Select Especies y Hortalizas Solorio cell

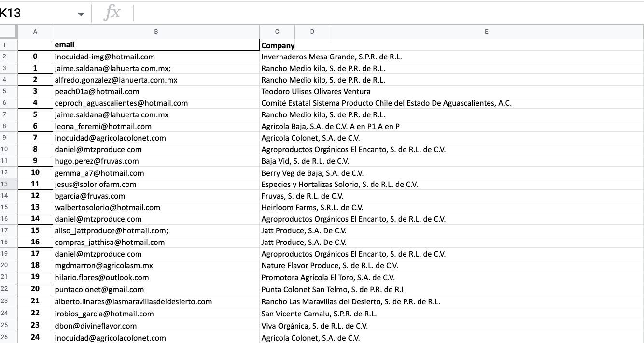[x=339, y=184]
